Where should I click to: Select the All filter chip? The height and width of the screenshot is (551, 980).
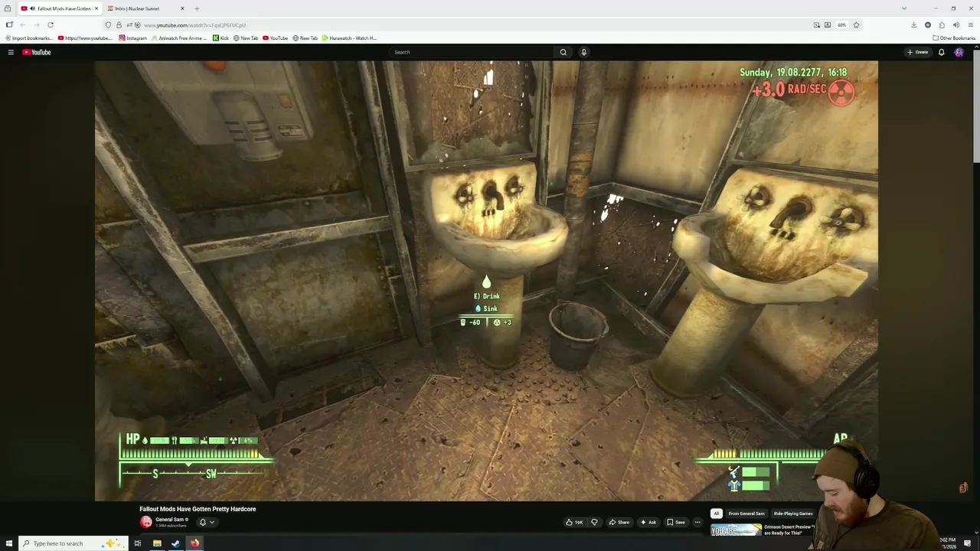pos(716,514)
